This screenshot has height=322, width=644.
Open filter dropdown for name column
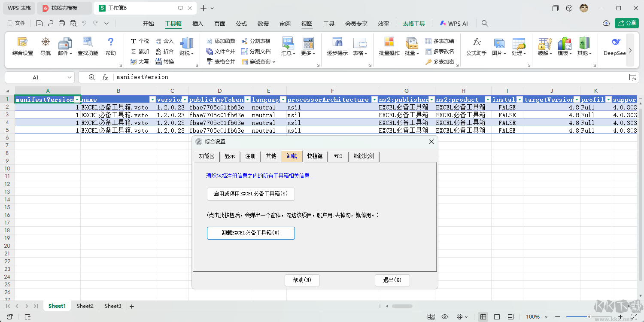[152, 100]
